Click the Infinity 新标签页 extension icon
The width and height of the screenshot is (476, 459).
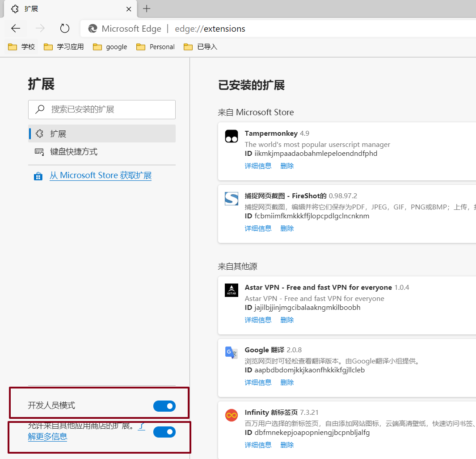pos(231,415)
